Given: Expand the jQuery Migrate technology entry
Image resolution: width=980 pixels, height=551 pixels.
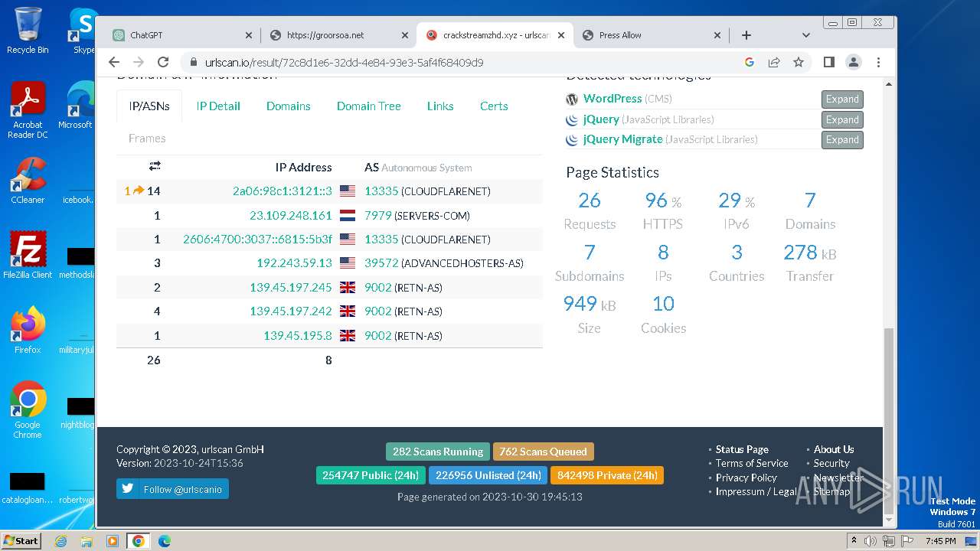Looking at the screenshot, I should click(842, 139).
